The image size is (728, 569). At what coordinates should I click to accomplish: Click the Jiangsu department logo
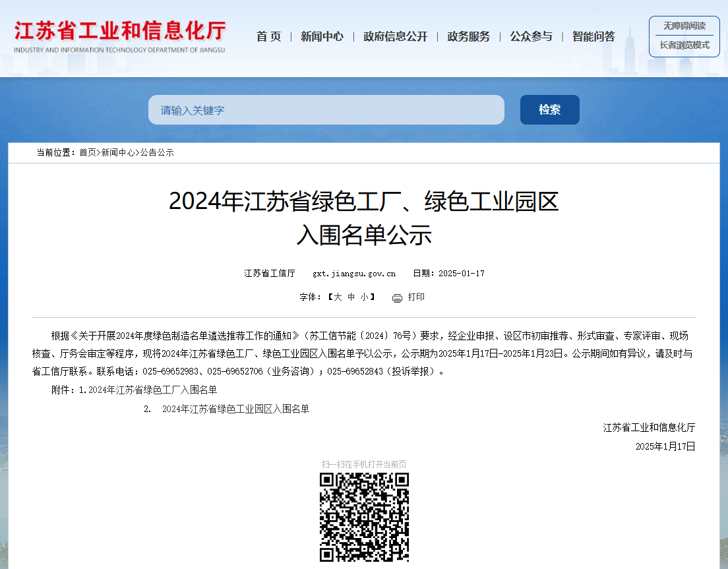coord(119,37)
